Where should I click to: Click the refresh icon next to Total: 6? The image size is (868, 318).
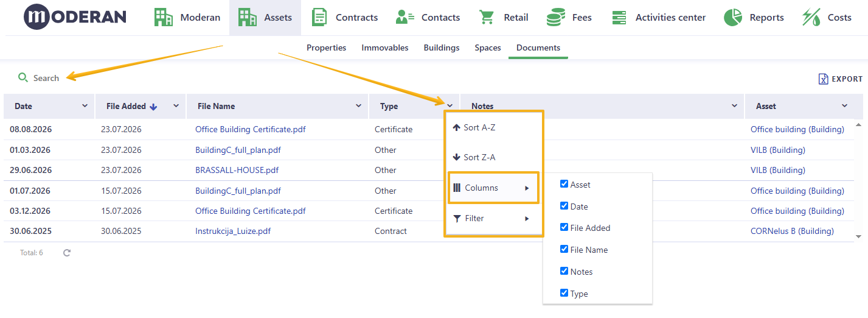tap(67, 252)
